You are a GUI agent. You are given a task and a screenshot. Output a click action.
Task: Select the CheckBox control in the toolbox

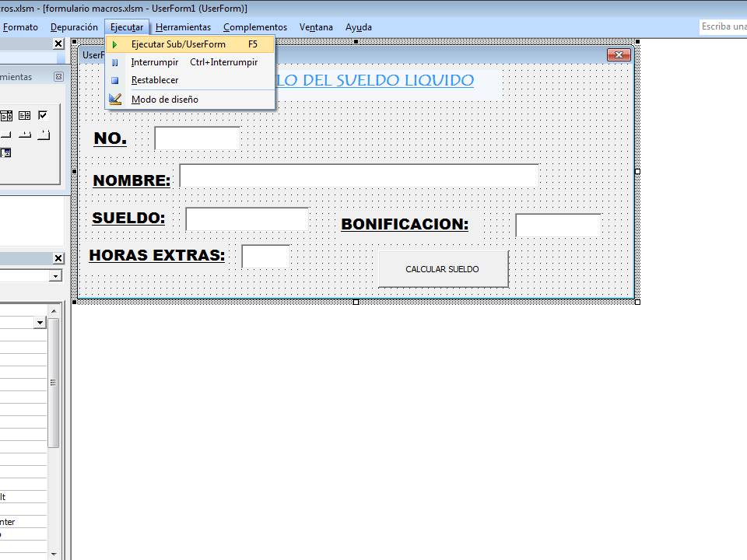(44, 117)
